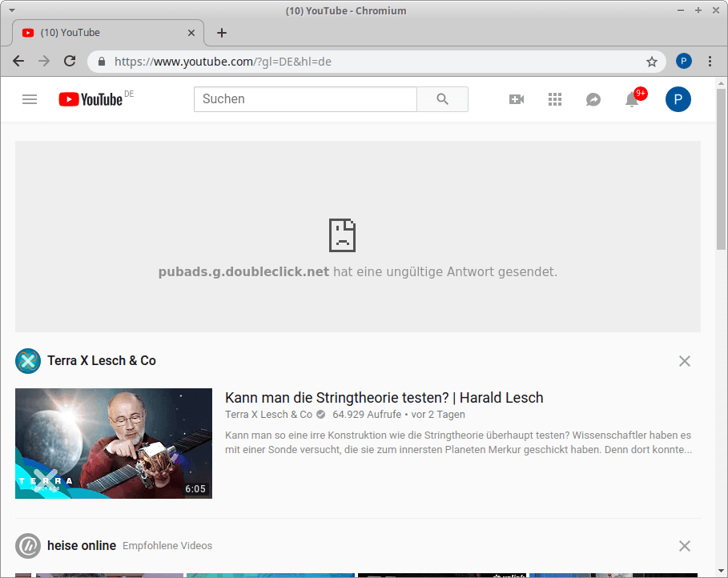Reload the YouTube page
Viewport: 728px width, 578px height.
tap(70, 62)
